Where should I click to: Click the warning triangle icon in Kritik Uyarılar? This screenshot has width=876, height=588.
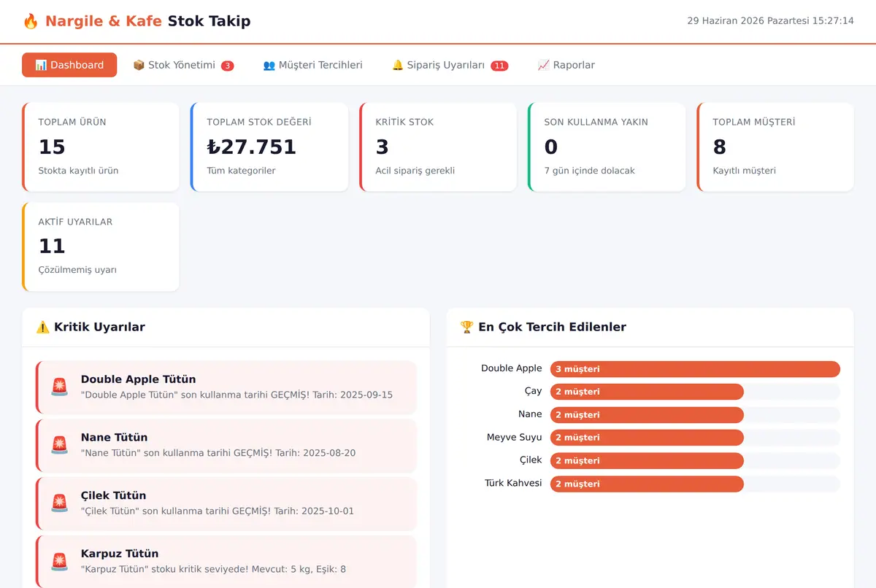pos(43,327)
